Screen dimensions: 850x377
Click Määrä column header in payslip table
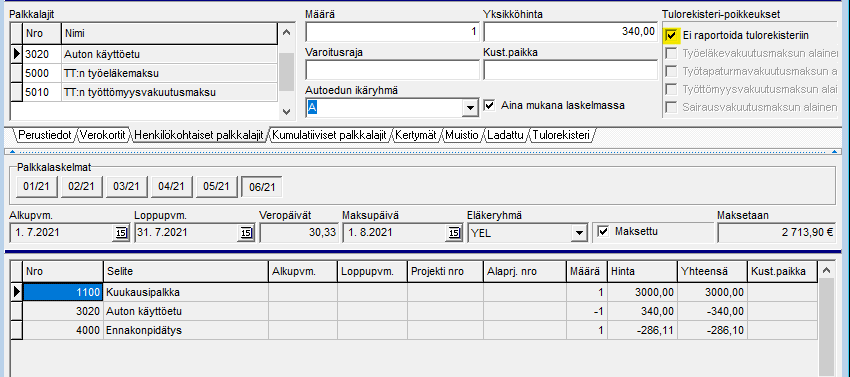[x=587, y=271]
